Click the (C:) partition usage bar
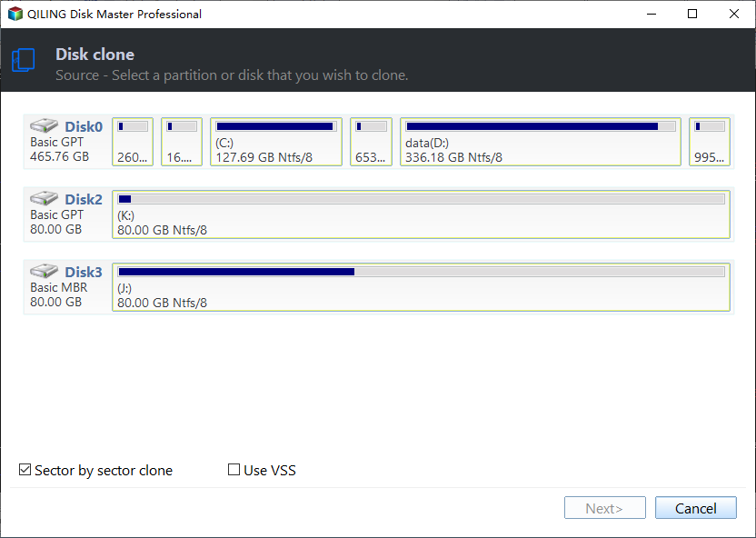Viewport: 756px width, 538px height. click(x=276, y=127)
